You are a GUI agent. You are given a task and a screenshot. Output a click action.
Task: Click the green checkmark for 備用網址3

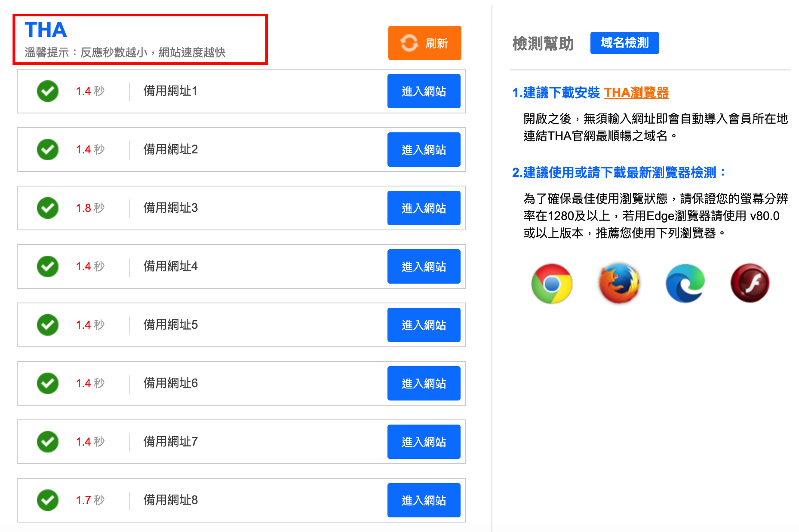[x=48, y=208]
